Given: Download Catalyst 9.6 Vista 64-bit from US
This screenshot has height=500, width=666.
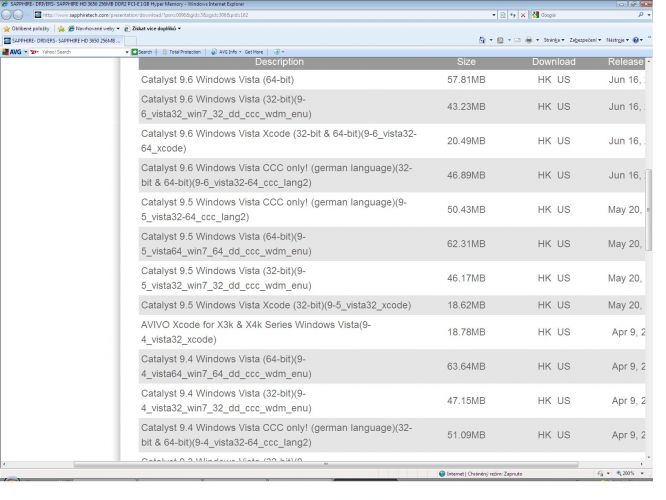Looking at the screenshot, I should (564, 80).
